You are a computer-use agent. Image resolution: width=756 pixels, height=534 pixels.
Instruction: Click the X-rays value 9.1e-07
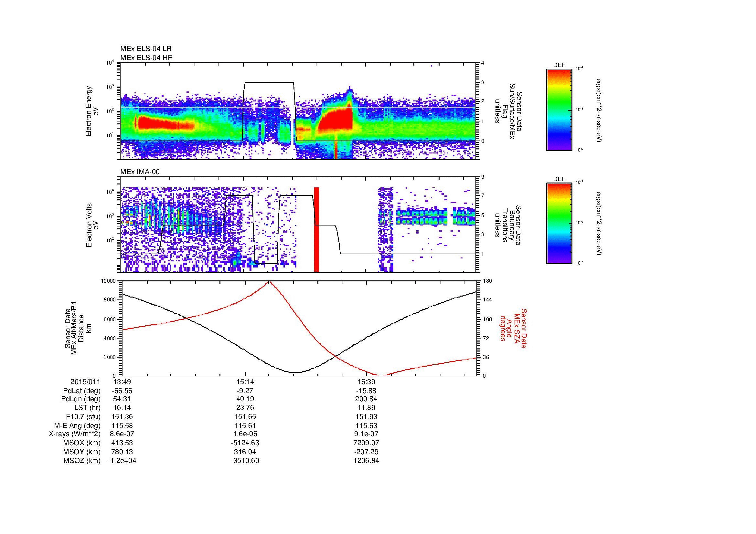tap(366, 434)
